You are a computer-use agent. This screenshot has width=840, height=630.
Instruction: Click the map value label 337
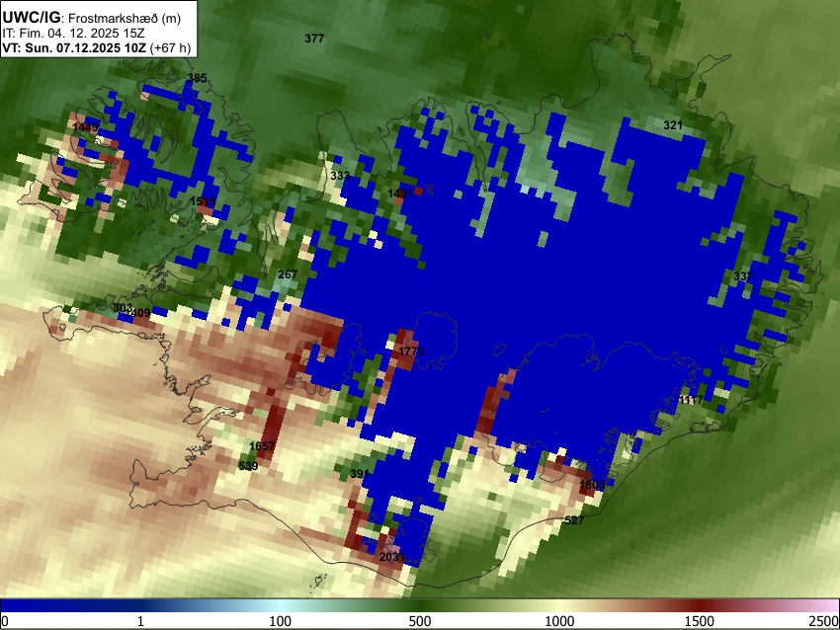coord(743,276)
